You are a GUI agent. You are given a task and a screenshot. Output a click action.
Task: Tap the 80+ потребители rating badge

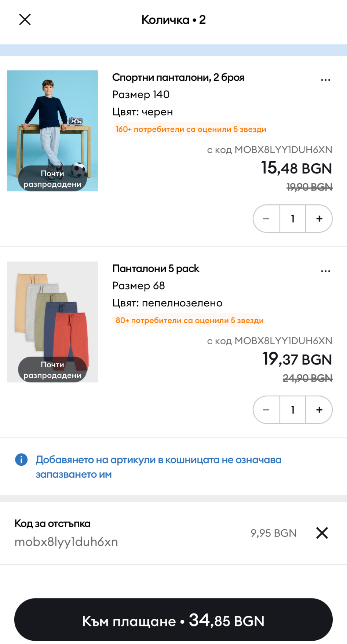pos(189,320)
